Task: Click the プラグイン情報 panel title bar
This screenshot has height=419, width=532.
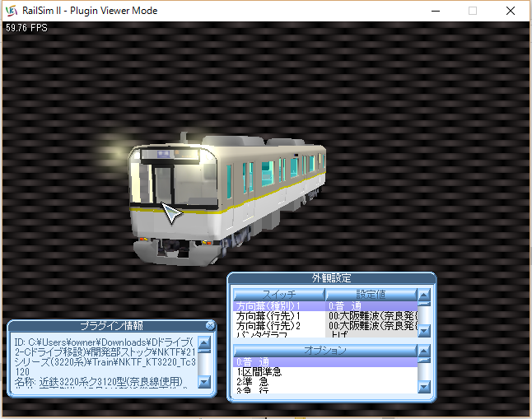Action: click(x=111, y=326)
